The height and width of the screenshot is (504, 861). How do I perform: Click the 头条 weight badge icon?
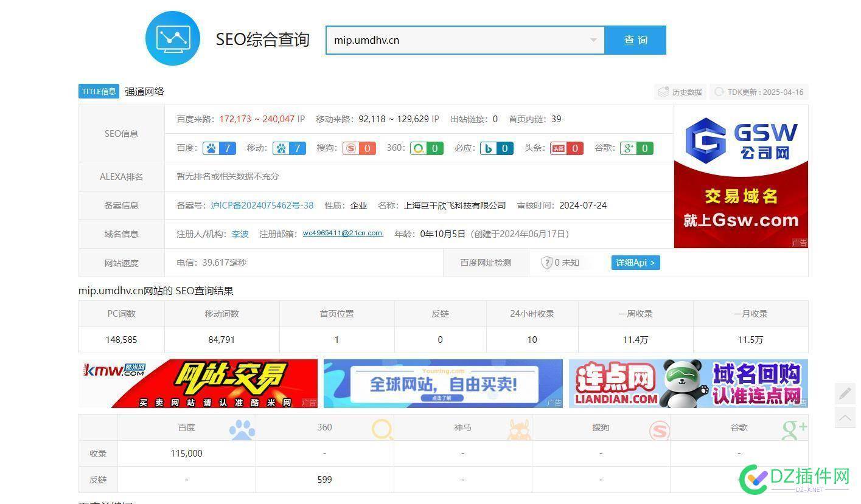(566, 148)
